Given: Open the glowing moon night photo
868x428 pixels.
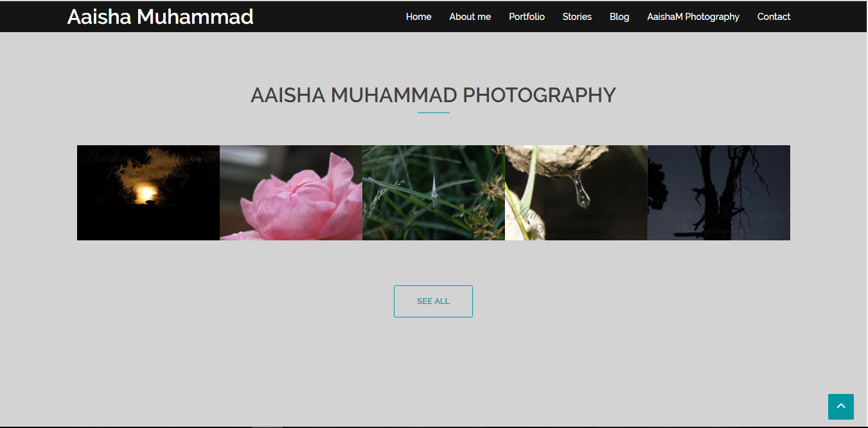Looking at the screenshot, I should pos(148,193).
